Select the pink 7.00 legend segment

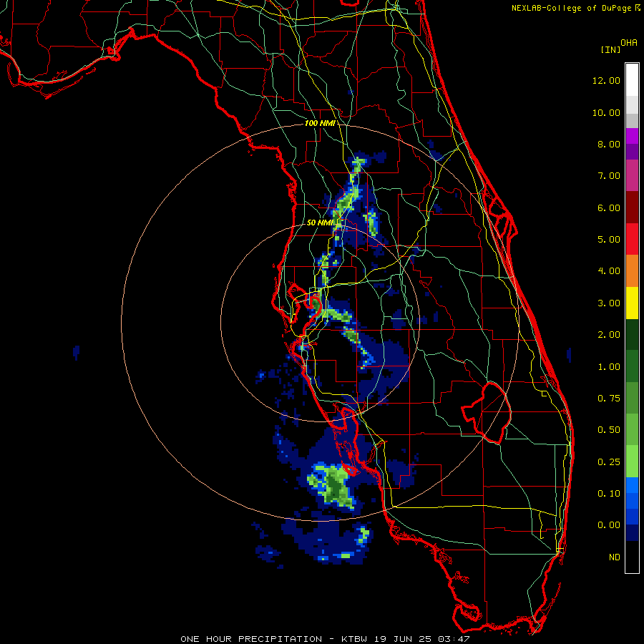pos(632,176)
